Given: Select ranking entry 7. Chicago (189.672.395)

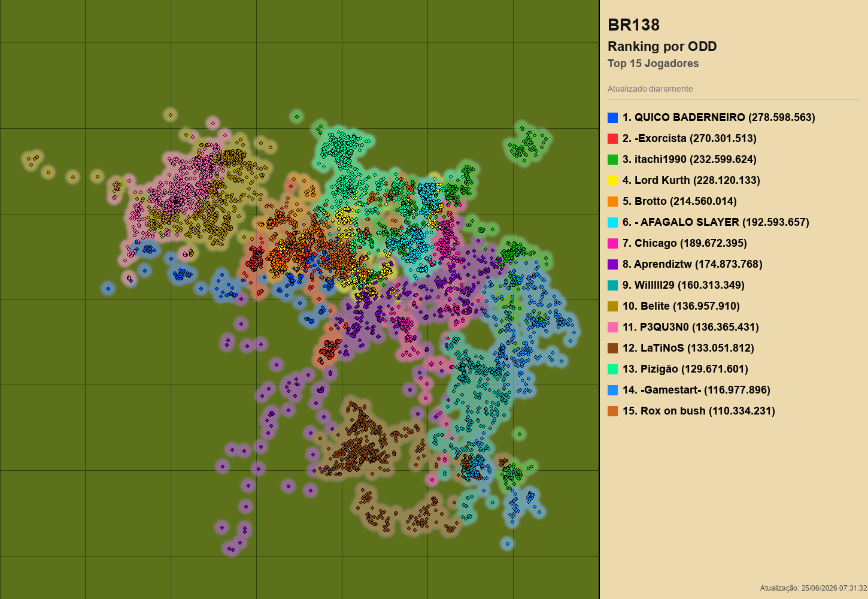Looking at the screenshot, I should click(x=685, y=243).
